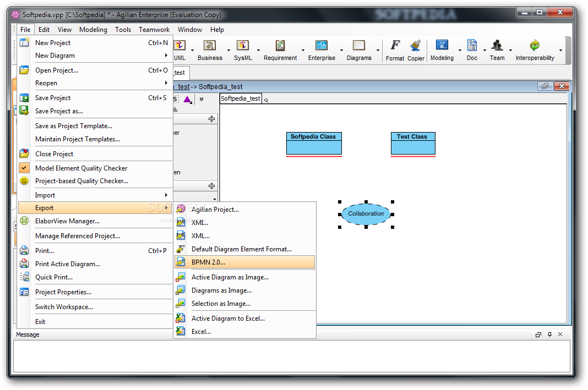The image size is (588, 390).
Task: Select the Softpedia Class box
Action: [x=314, y=143]
